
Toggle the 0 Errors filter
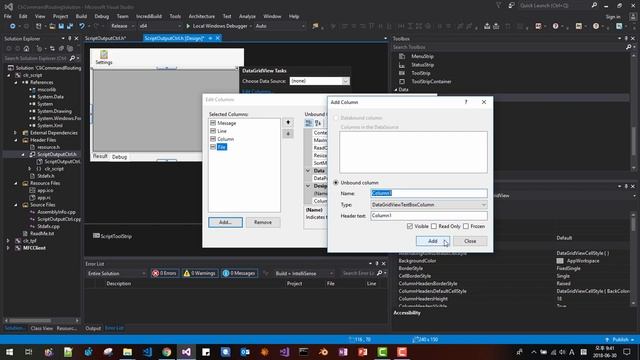164,273
